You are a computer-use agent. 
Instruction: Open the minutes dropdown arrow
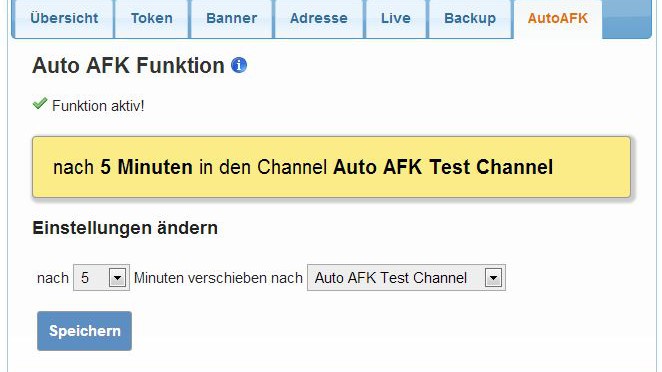[x=117, y=278]
